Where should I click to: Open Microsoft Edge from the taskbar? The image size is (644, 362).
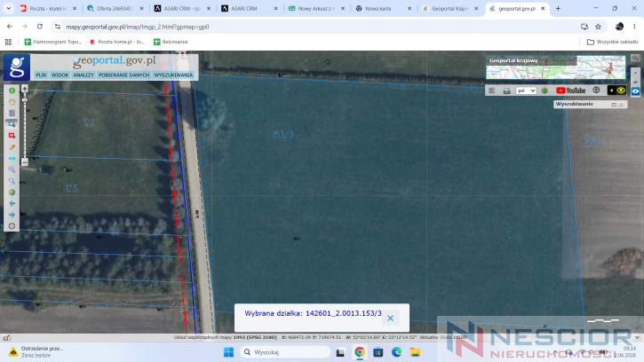pyautogui.click(x=396, y=352)
